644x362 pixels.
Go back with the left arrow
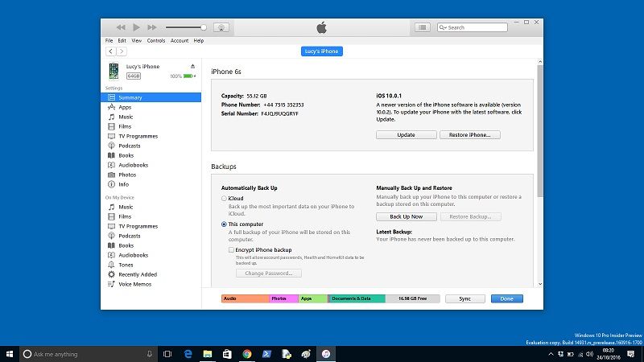[111, 51]
